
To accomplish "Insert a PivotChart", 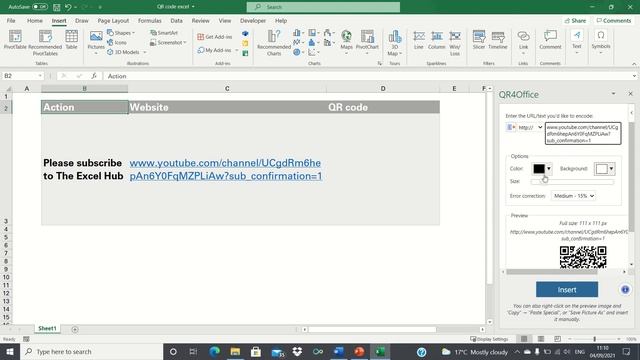I will tap(367, 42).
